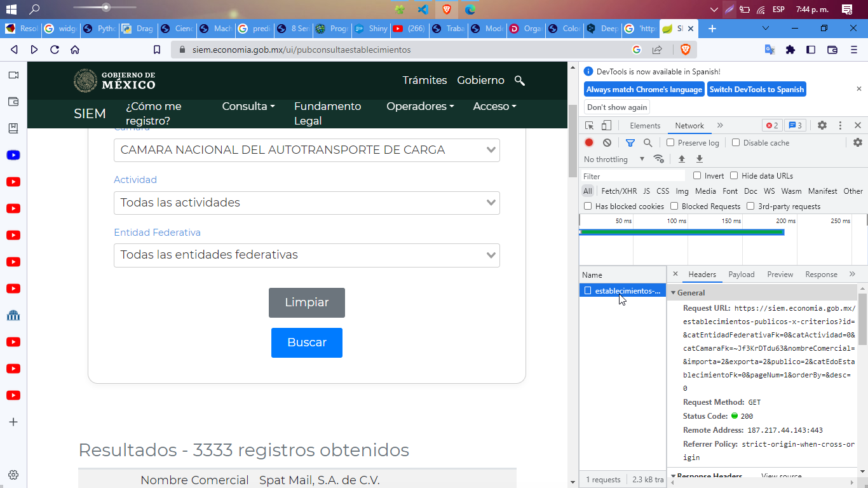Select the inspect element cursor tool

click(589, 125)
